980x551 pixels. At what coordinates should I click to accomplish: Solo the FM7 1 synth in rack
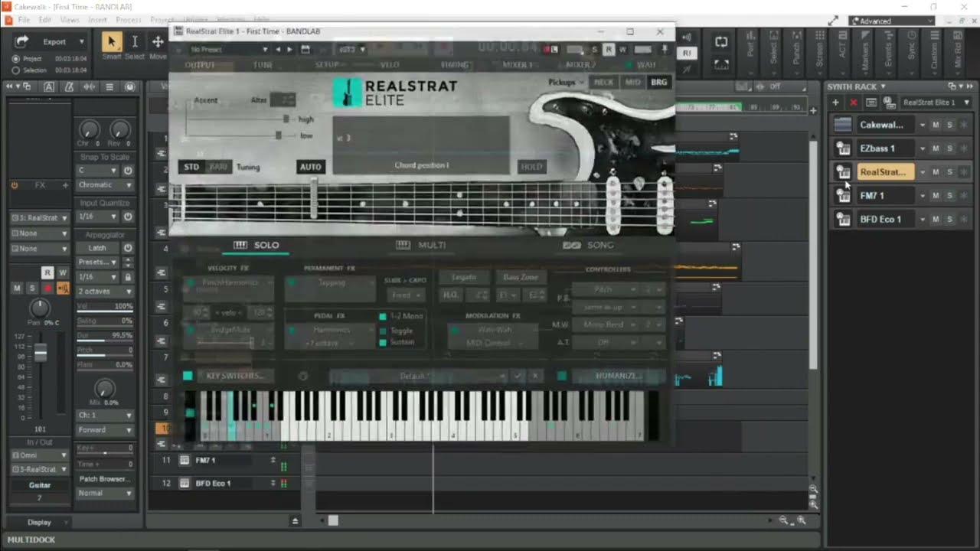[x=949, y=196]
